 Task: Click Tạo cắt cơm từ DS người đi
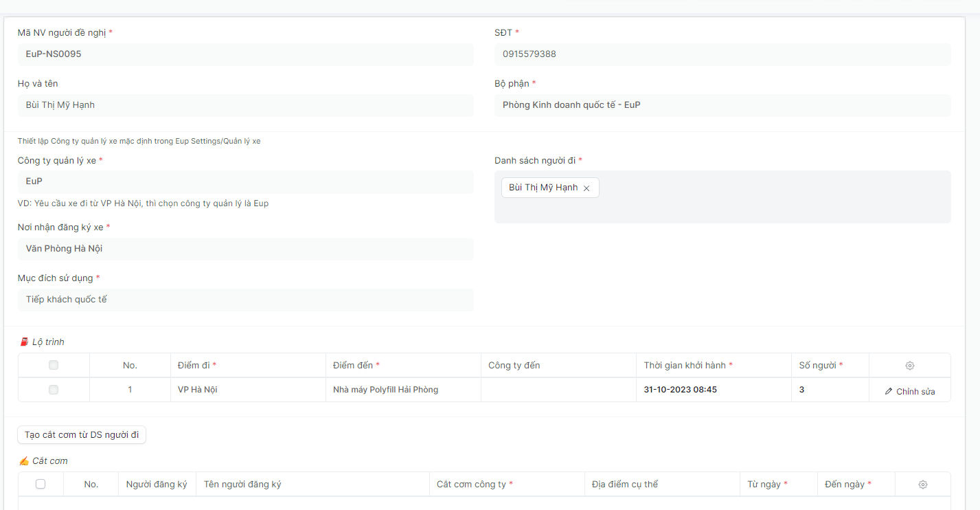click(82, 435)
